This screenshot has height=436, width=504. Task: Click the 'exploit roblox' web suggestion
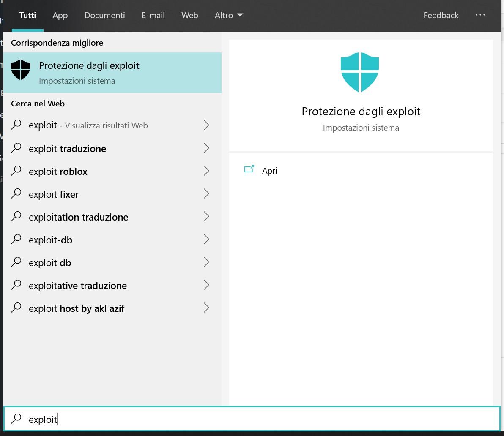coord(112,171)
